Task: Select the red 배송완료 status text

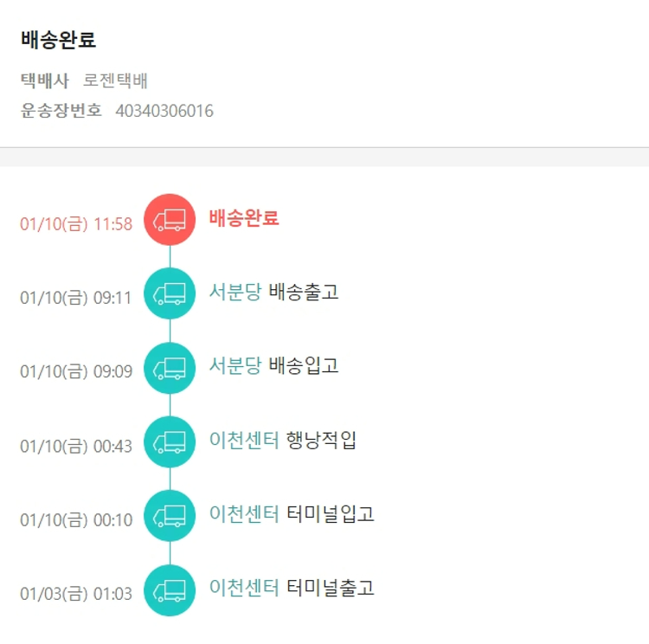Action: (244, 218)
